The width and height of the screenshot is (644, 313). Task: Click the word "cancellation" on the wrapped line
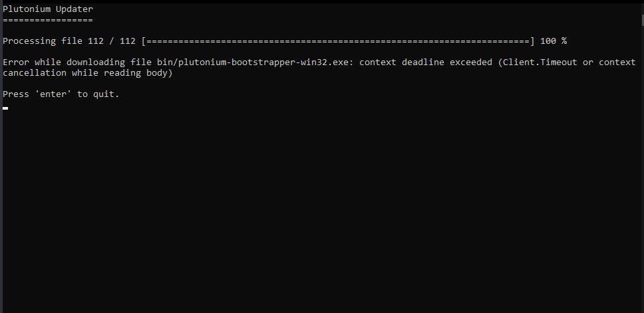[x=35, y=73]
